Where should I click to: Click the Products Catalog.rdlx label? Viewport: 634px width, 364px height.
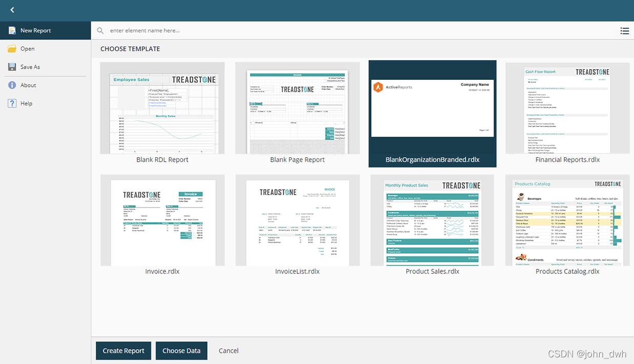pyautogui.click(x=567, y=271)
